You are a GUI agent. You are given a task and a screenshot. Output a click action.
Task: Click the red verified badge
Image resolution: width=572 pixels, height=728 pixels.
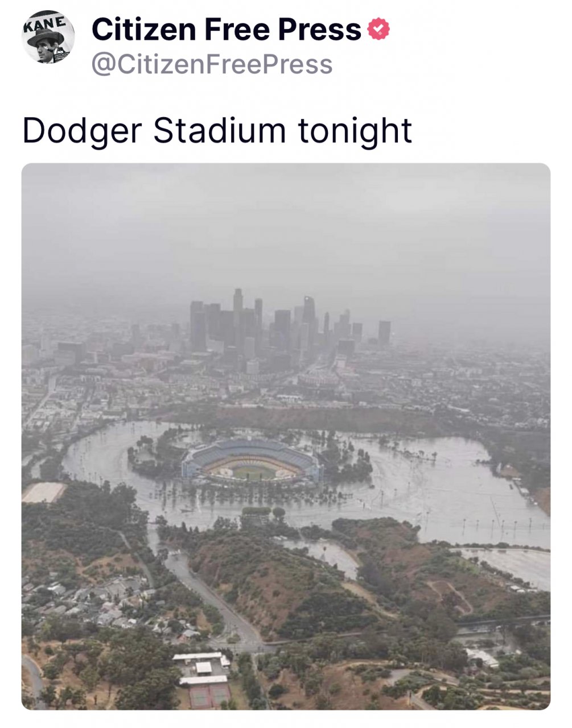coord(379,28)
